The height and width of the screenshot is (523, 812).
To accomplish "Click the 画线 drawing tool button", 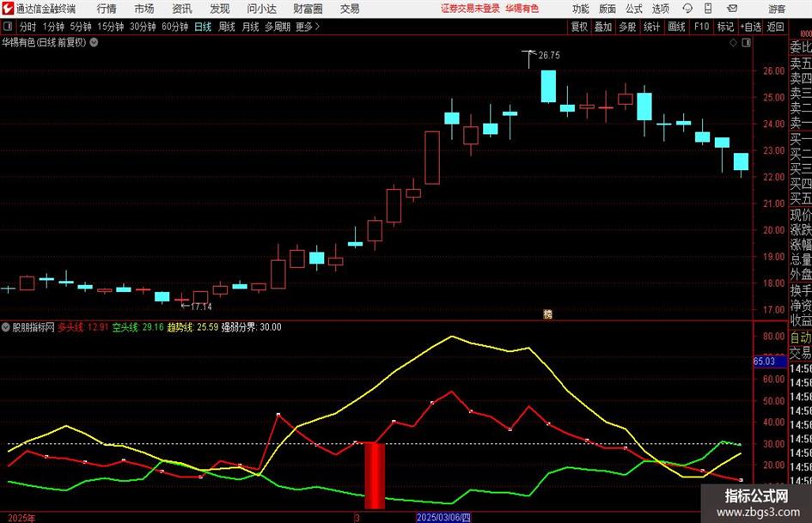I will (x=676, y=27).
